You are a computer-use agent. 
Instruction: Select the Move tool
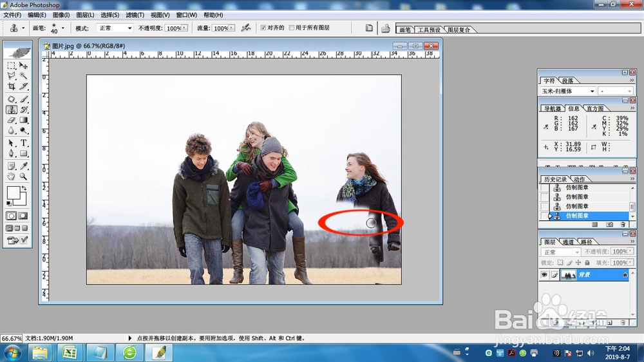(24, 66)
